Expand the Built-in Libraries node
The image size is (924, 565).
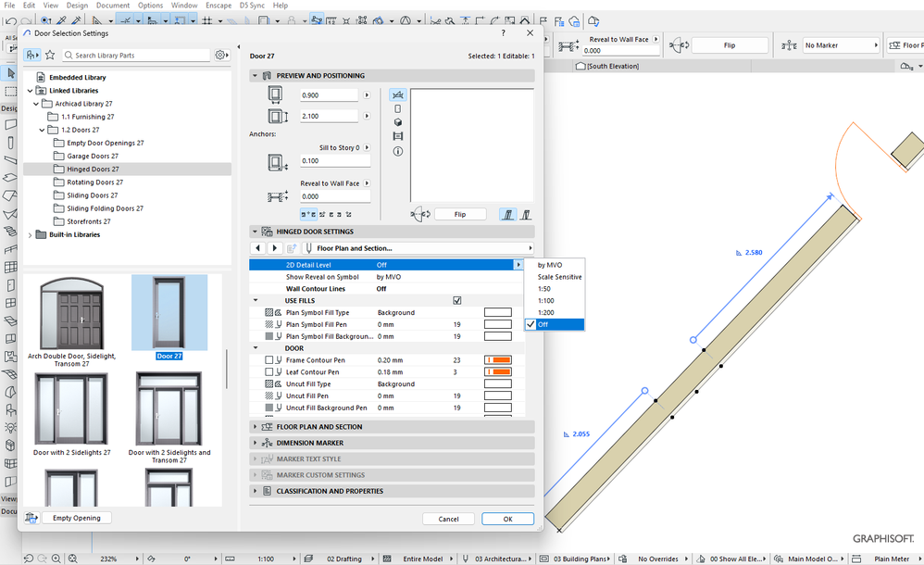click(30, 234)
